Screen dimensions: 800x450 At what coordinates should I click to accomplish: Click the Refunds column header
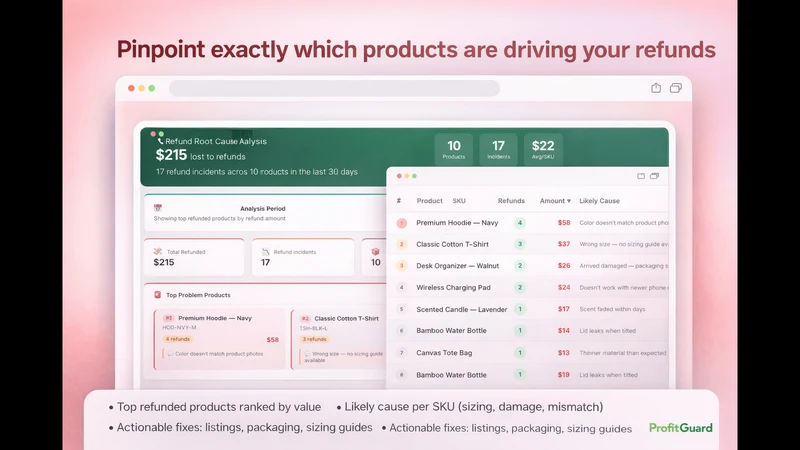(x=511, y=201)
